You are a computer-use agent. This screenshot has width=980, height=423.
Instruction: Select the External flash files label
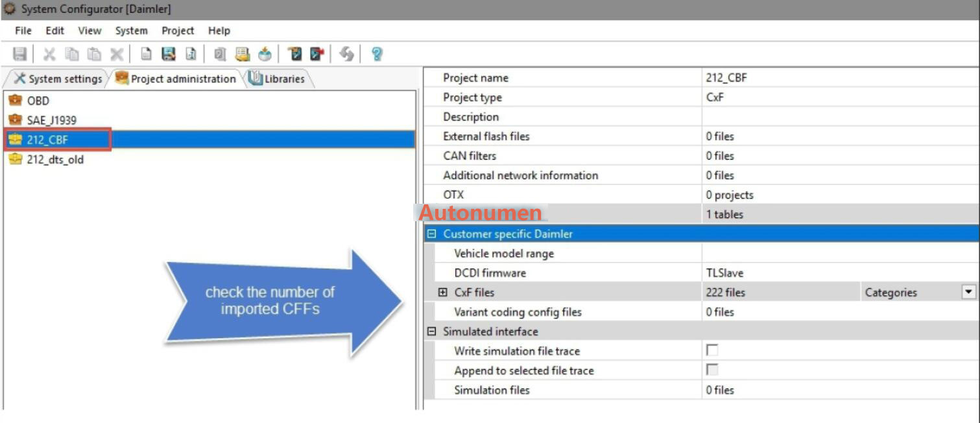click(486, 136)
